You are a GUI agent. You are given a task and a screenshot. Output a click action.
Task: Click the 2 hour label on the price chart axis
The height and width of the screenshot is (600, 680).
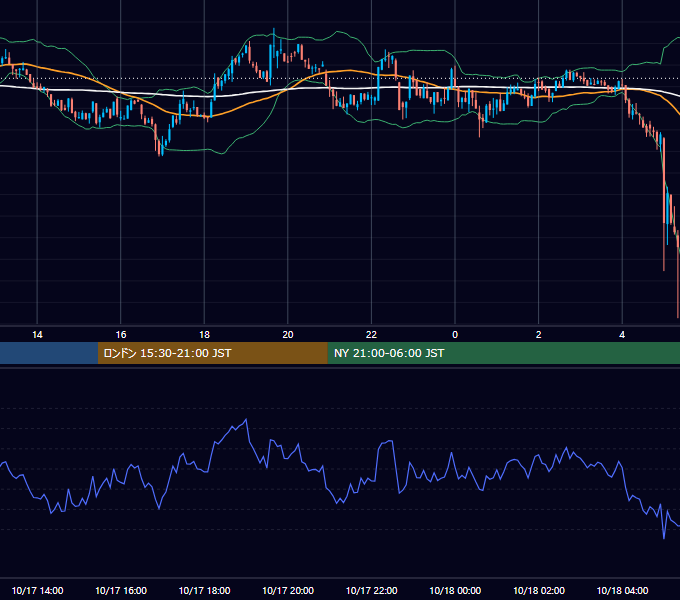tap(539, 335)
